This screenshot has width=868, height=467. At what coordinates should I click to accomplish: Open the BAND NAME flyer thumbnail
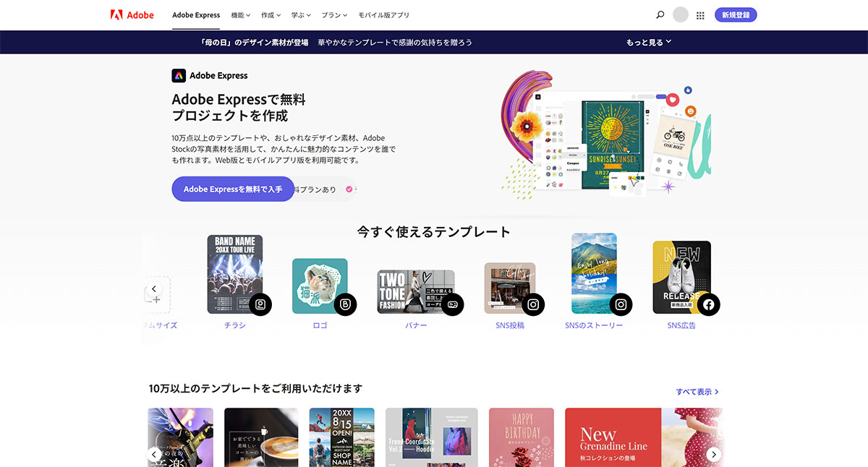(234, 274)
